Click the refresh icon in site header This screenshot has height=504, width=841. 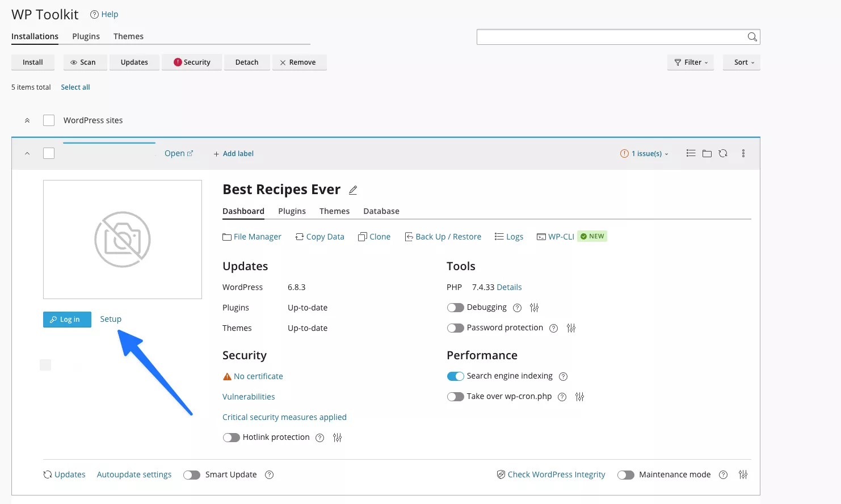[x=722, y=153]
